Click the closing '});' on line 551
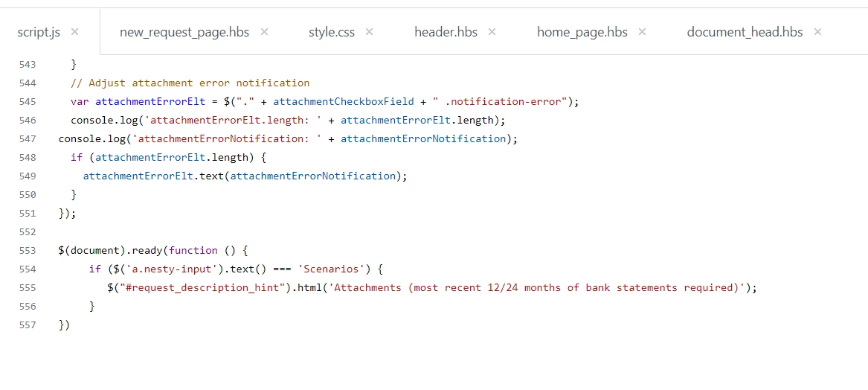This screenshot has width=868, height=390. 68,214
